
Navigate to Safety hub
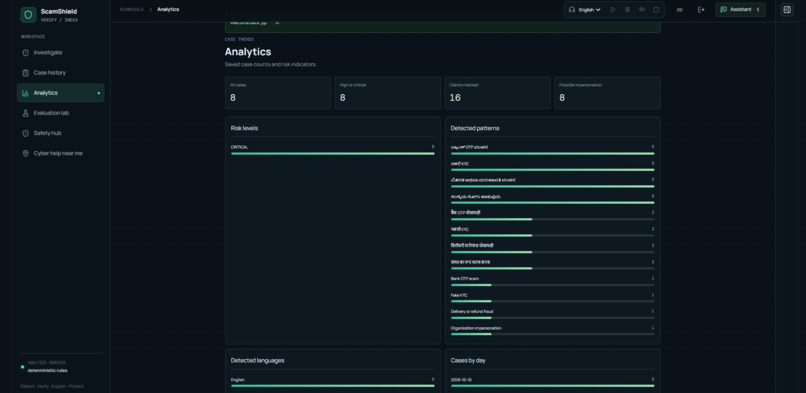[61, 133]
